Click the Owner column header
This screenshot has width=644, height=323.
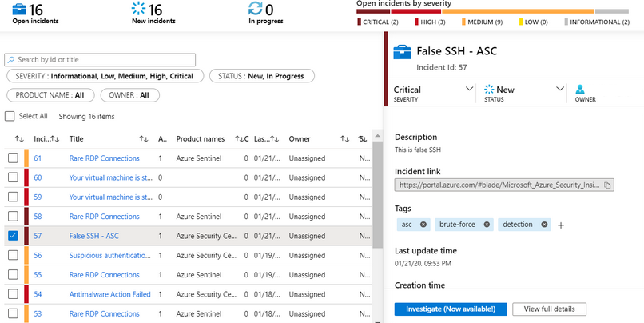(x=300, y=139)
